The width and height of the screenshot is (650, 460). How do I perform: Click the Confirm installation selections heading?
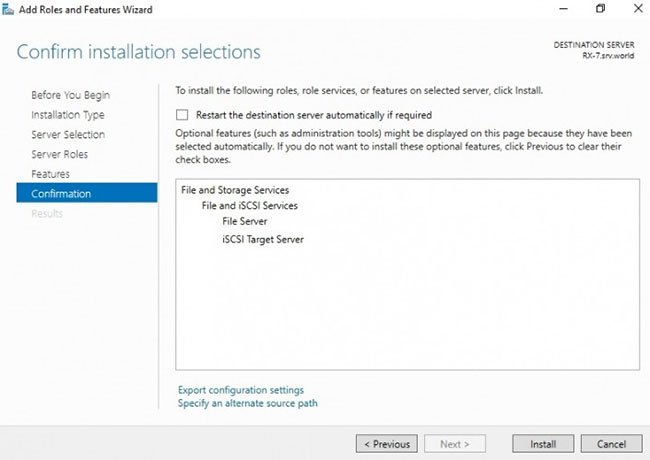pos(138,52)
